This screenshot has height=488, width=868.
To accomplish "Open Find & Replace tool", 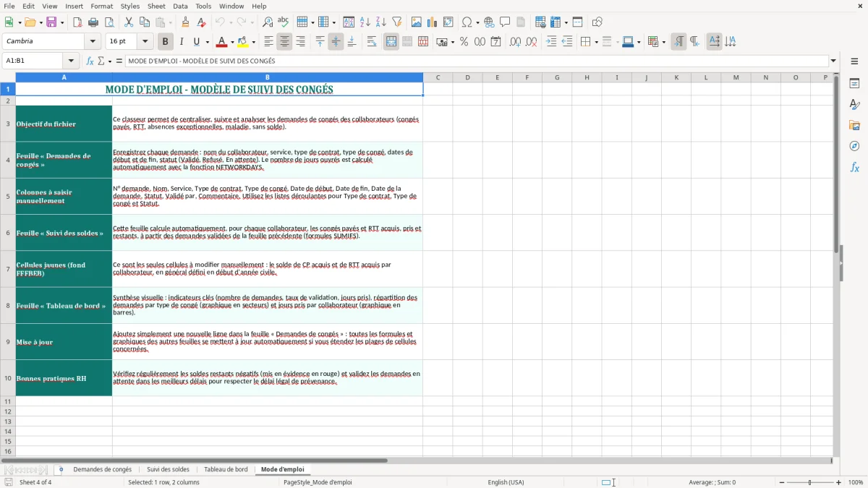I will coord(268,22).
